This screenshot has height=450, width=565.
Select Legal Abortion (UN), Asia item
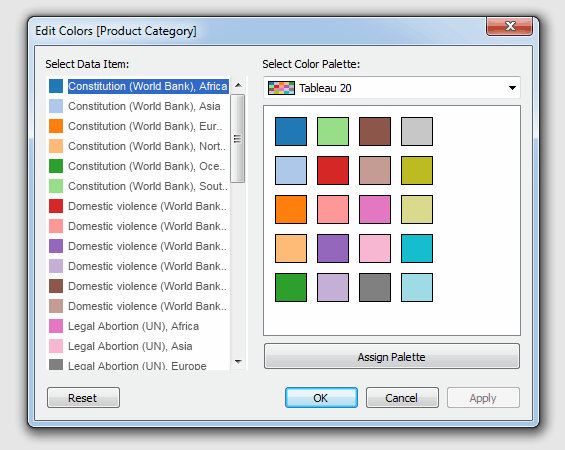(x=138, y=346)
